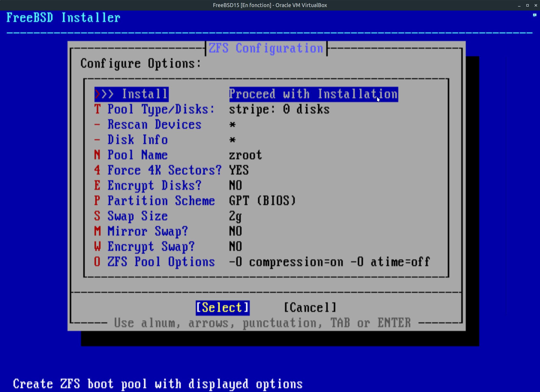Open Partition Scheme selection

point(161,201)
